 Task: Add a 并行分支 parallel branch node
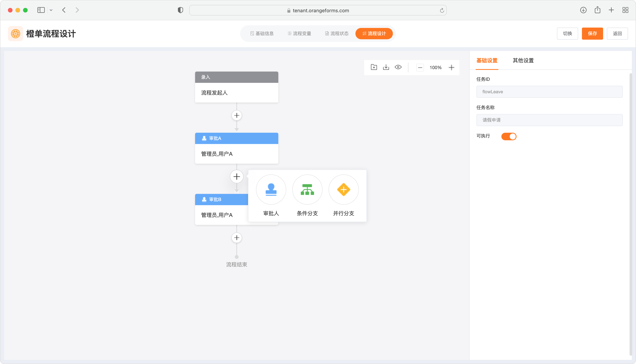343,190
